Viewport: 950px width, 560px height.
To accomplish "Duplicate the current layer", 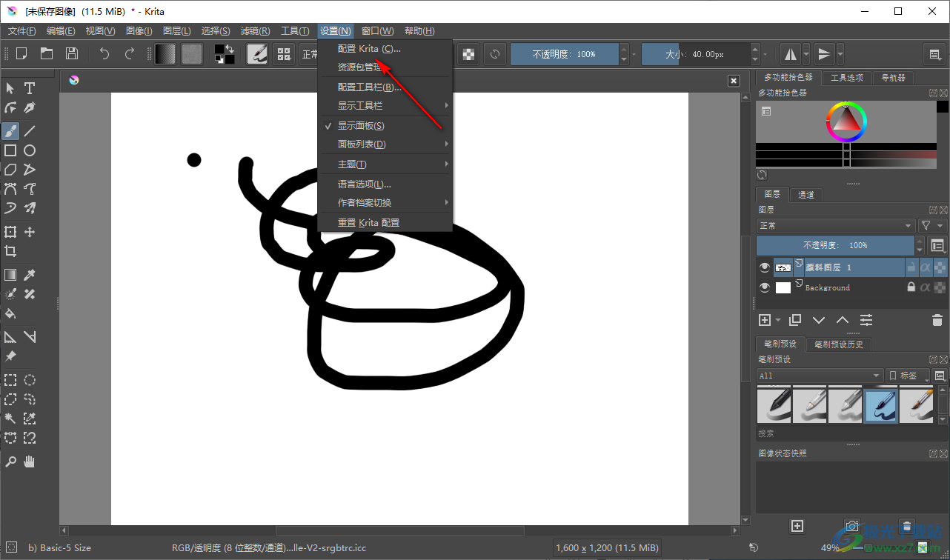I will click(795, 320).
